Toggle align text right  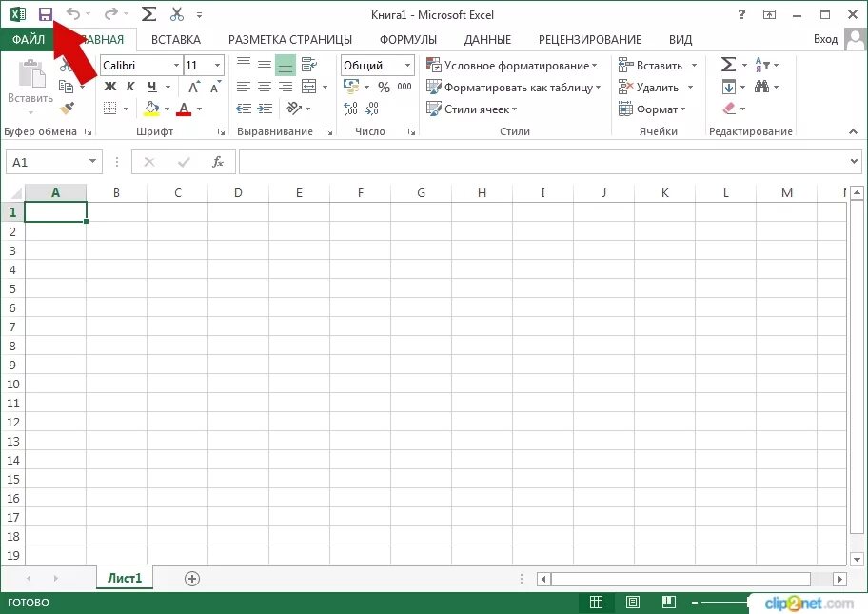click(x=286, y=87)
